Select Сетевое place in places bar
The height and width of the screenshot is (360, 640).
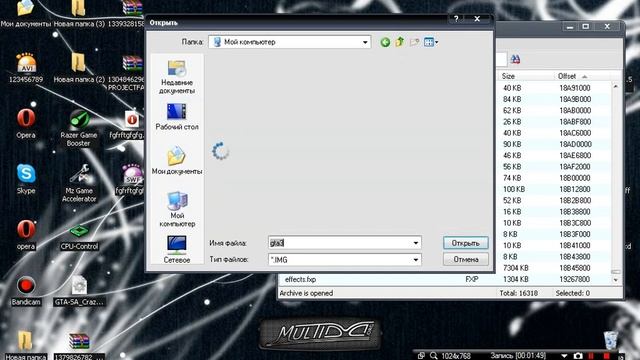(x=177, y=249)
